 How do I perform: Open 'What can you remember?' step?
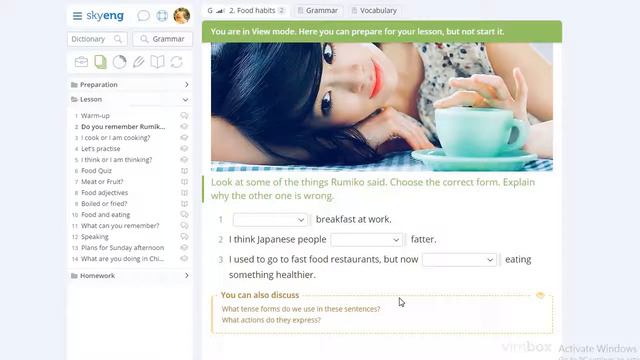tap(120, 226)
